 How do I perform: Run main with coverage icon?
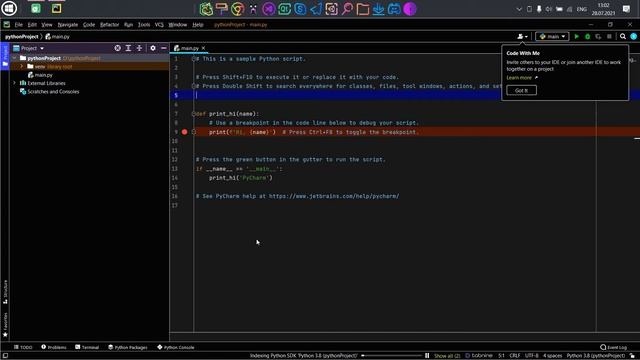598,36
